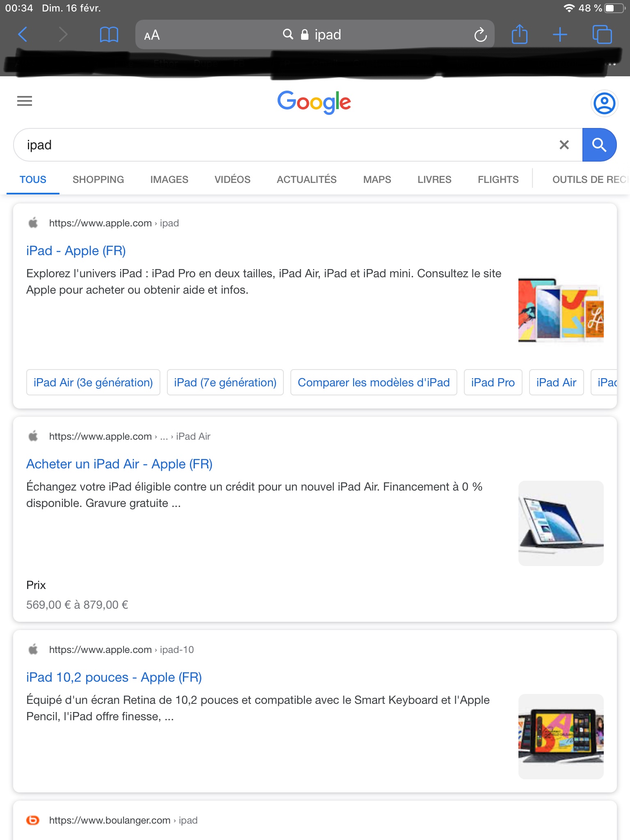The image size is (630, 840).
Task: Open the "iPad - Apple (FR)" result
Action: 76,251
